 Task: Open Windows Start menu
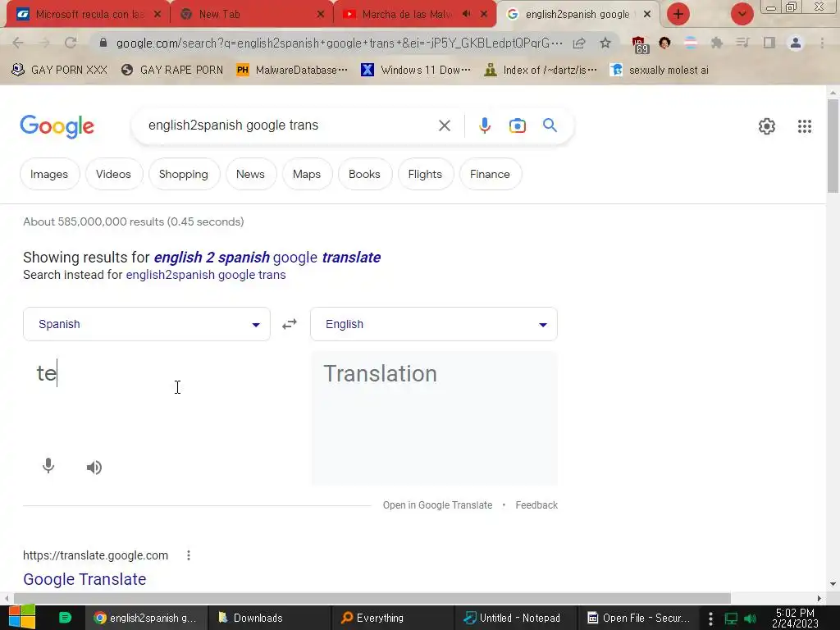21,618
